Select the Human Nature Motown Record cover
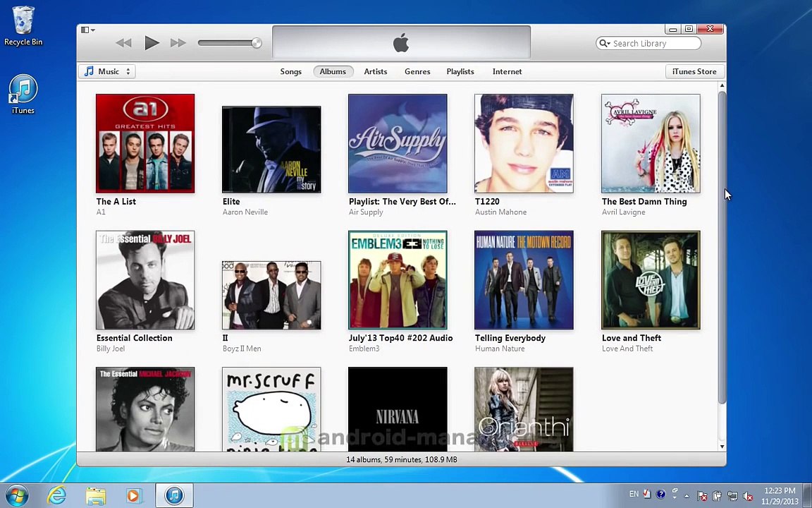Image resolution: width=812 pixels, height=508 pixels. click(524, 280)
